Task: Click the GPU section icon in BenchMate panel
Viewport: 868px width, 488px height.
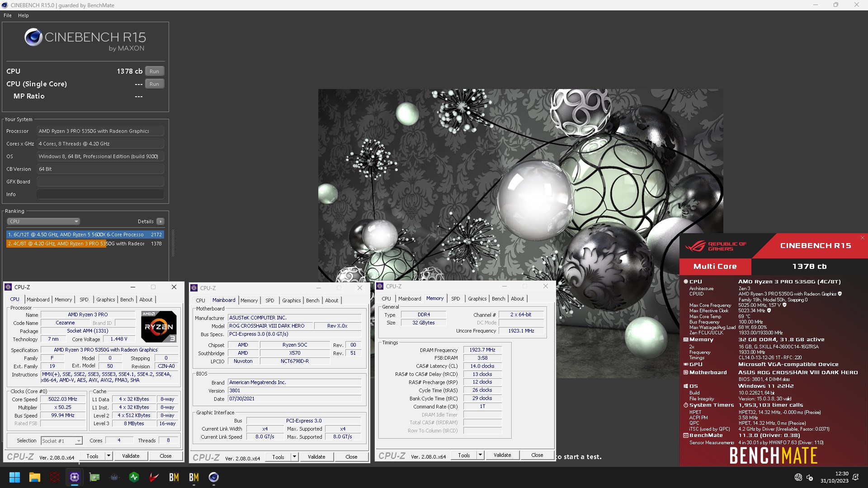Action: pos(685,364)
